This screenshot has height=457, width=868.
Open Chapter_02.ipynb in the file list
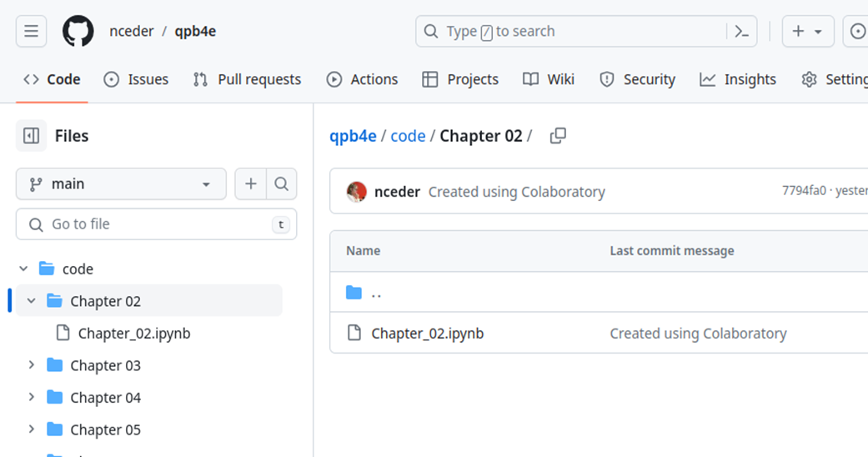[x=427, y=334]
